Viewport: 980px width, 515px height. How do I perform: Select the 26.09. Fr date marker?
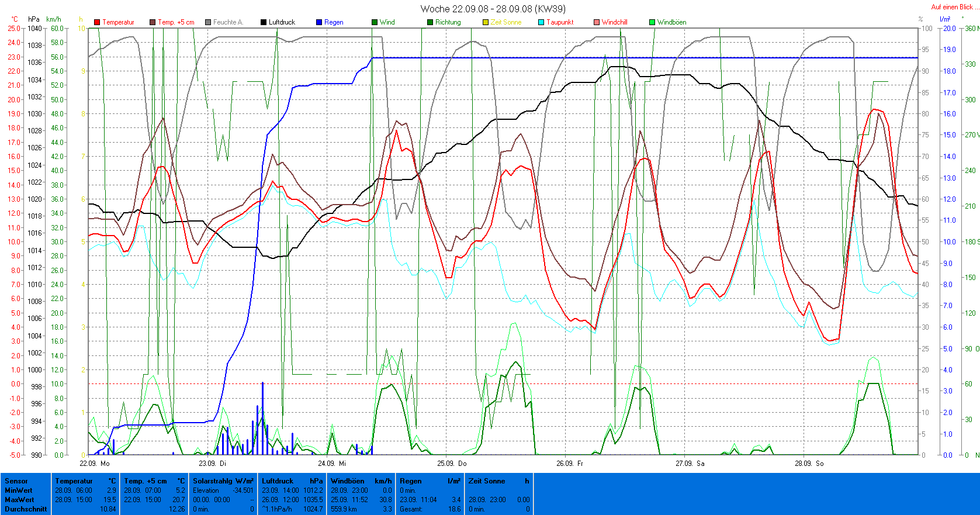point(570,464)
